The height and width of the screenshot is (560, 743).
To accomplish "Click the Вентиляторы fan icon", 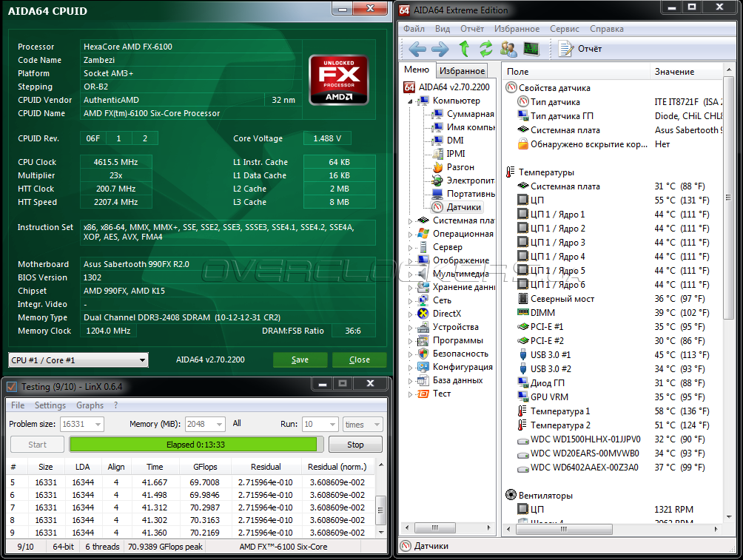I will [x=511, y=495].
